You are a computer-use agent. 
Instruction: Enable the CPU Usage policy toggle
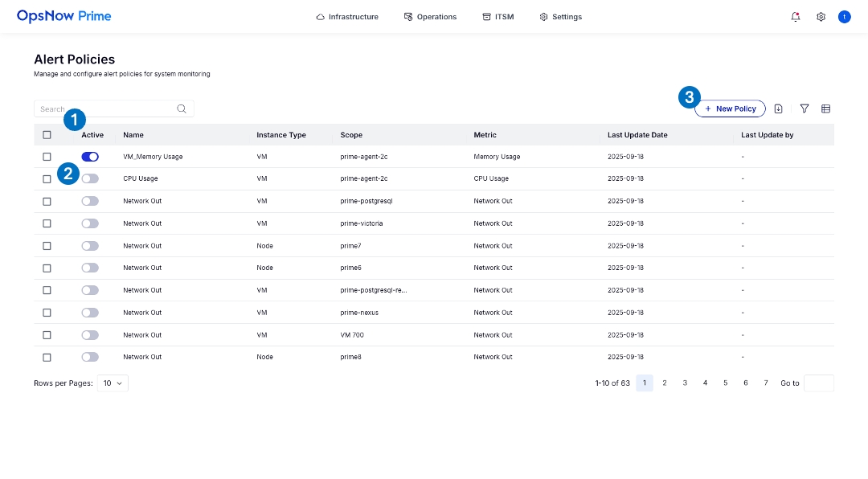[91, 178]
